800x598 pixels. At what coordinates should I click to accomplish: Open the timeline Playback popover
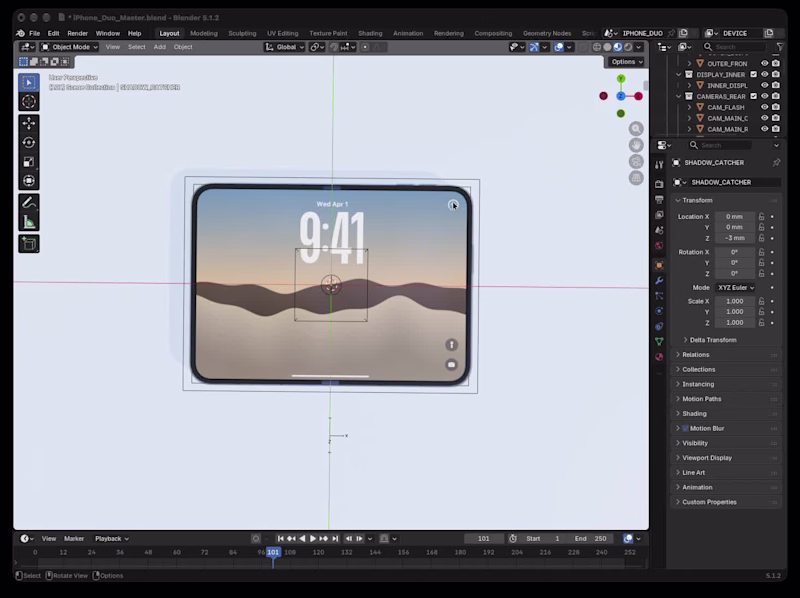pyautogui.click(x=111, y=538)
